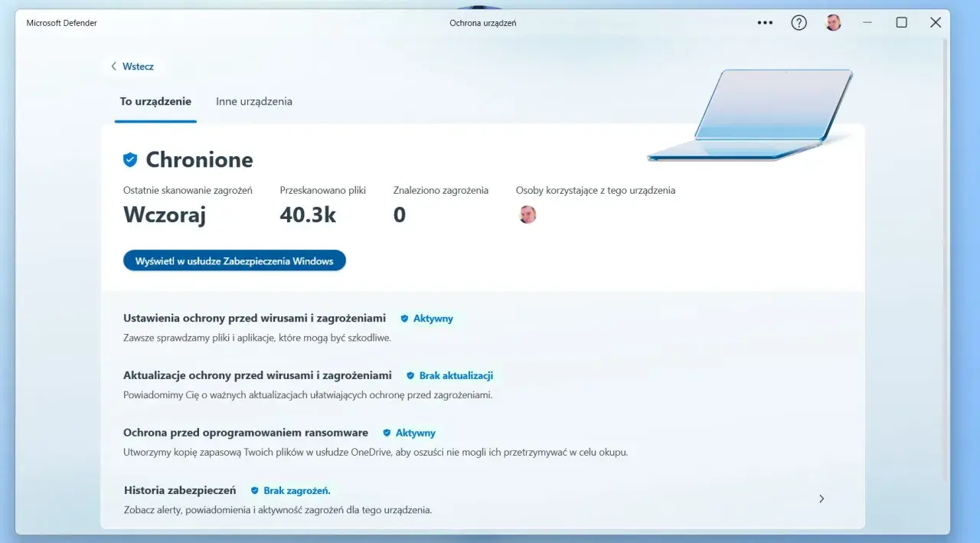Go back using the Wstecz button
The height and width of the screenshot is (543, 980).
coord(132,67)
